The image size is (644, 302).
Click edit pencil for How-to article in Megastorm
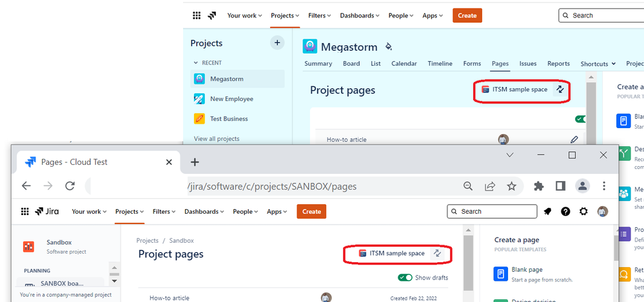click(574, 140)
